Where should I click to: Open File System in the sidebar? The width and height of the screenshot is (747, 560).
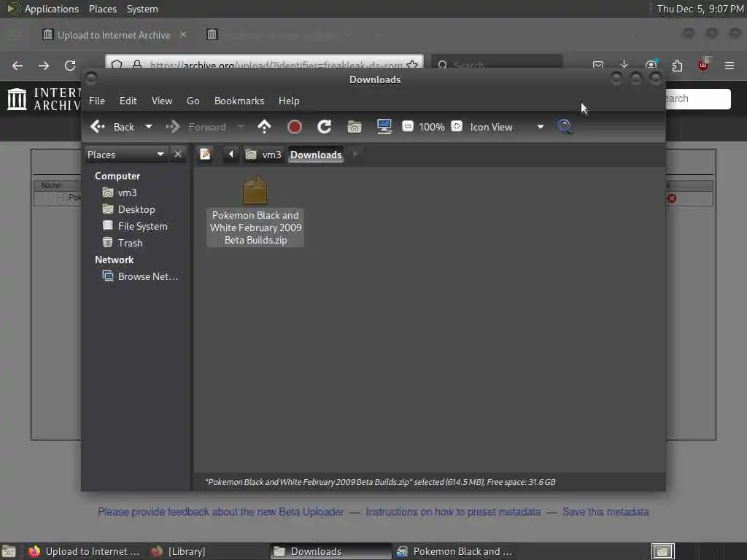click(x=142, y=226)
